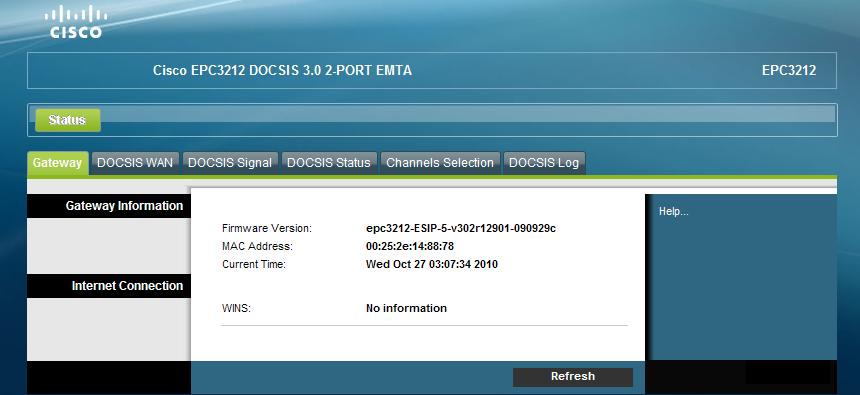Click the WINS: label
860x395 pixels.
(236, 308)
